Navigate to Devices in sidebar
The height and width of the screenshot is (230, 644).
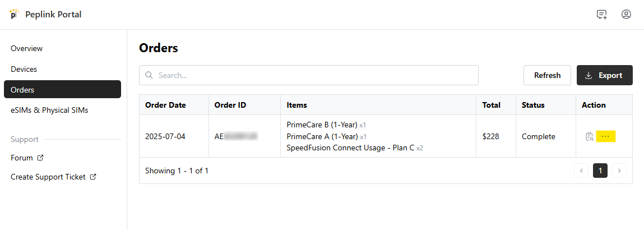[x=24, y=69]
